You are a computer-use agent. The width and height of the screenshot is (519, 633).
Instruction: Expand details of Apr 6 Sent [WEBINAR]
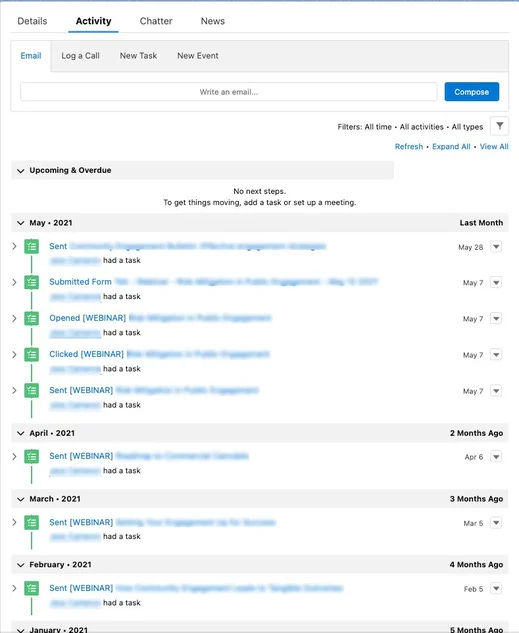point(15,457)
